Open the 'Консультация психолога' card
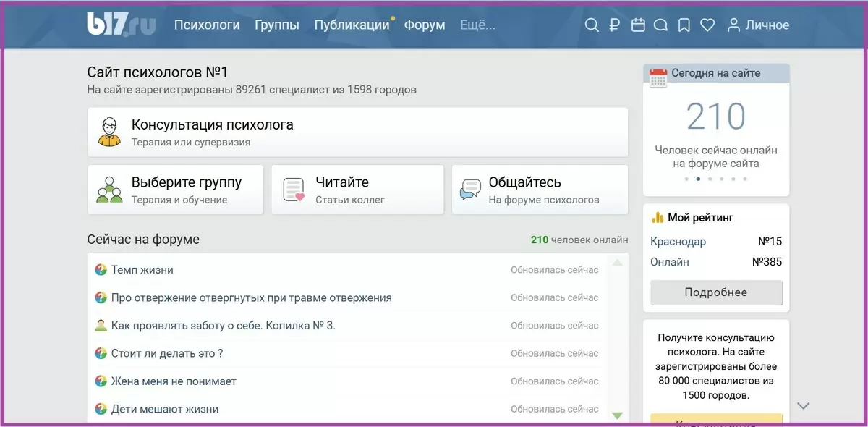The height and width of the screenshot is (427, 868). (x=357, y=132)
